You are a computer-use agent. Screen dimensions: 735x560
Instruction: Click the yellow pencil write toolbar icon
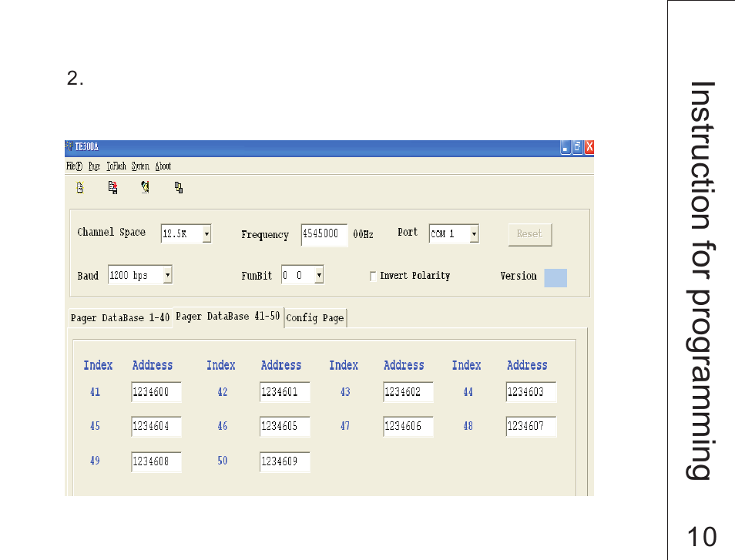pyautogui.click(x=146, y=187)
